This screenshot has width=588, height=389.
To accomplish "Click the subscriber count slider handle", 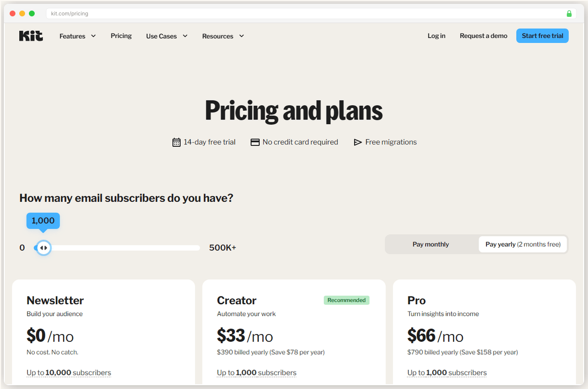I will 43,247.
